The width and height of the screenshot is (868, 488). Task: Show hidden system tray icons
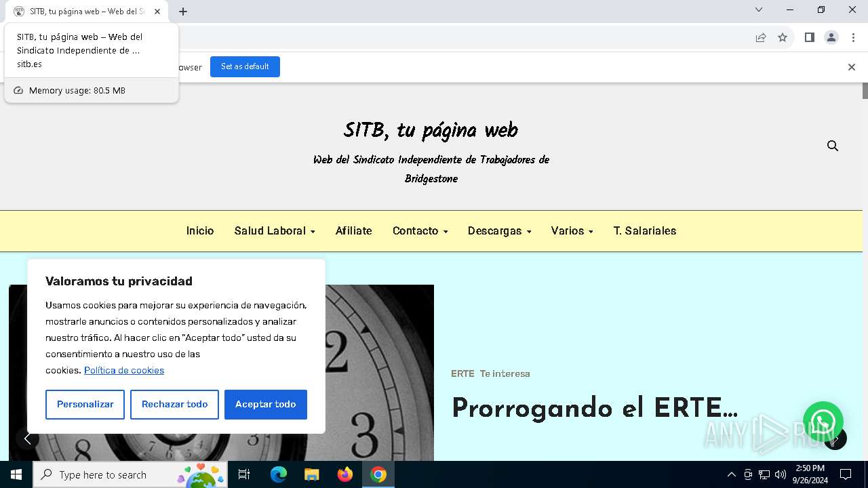click(x=731, y=474)
